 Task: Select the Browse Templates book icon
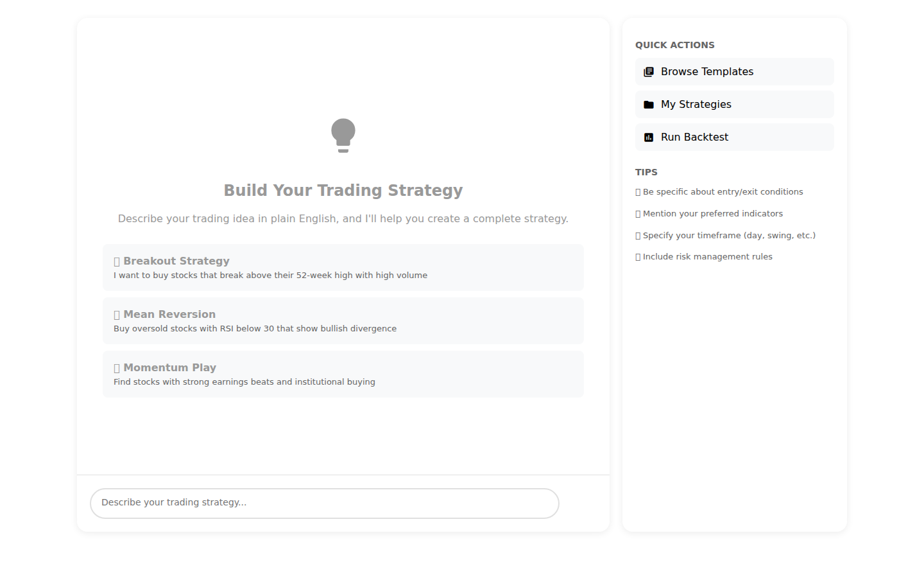tap(649, 71)
